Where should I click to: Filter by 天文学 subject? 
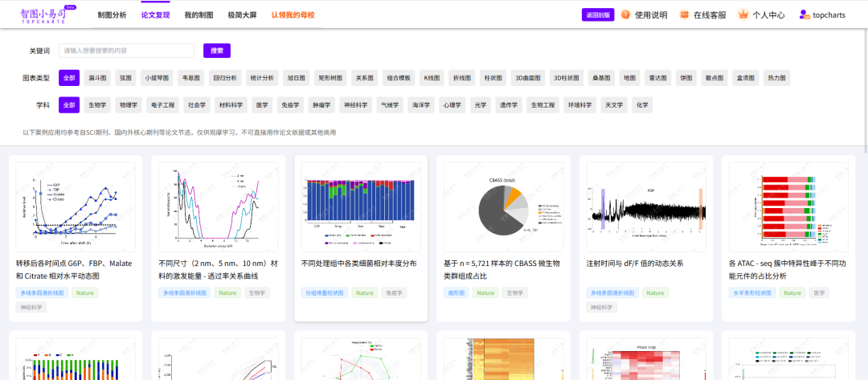(x=614, y=105)
